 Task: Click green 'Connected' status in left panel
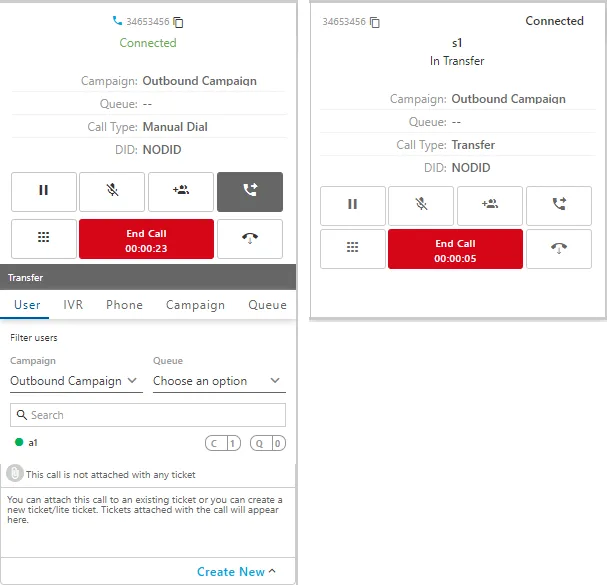tap(148, 43)
